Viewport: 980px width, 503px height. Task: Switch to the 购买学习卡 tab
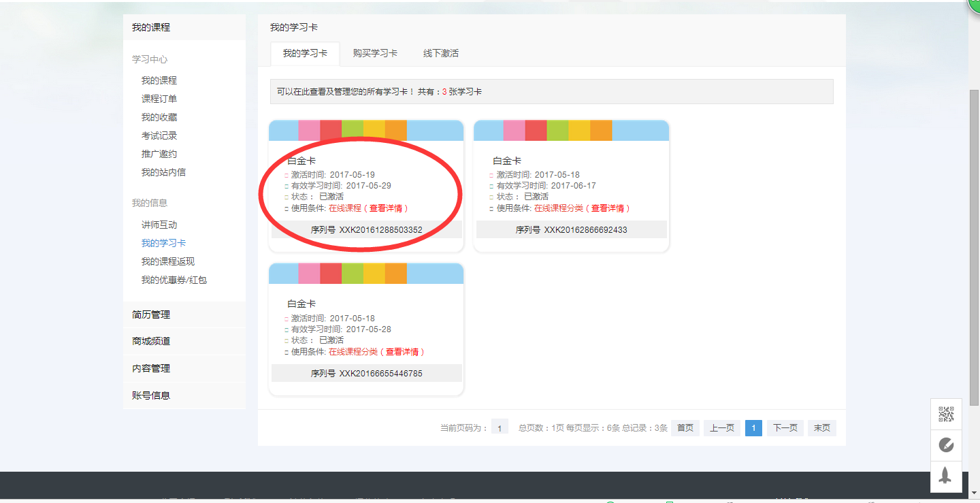coord(376,53)
